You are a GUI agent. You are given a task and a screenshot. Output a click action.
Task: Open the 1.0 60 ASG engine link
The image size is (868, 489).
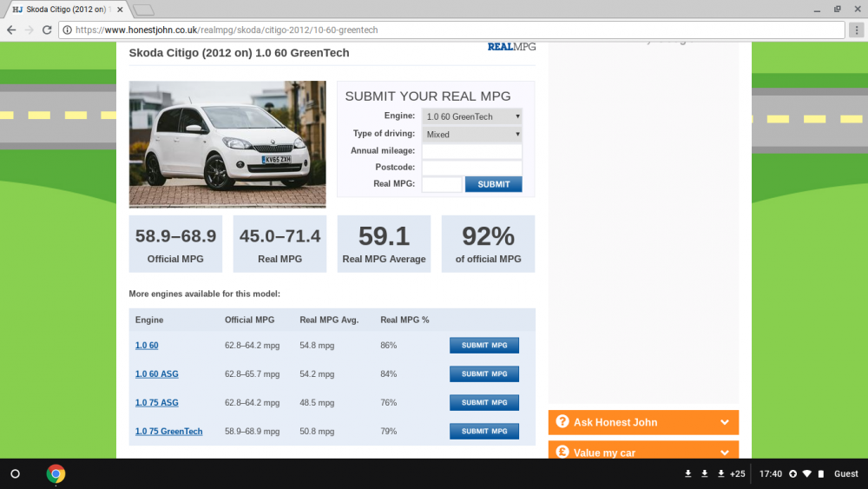[x=156, y=373]
